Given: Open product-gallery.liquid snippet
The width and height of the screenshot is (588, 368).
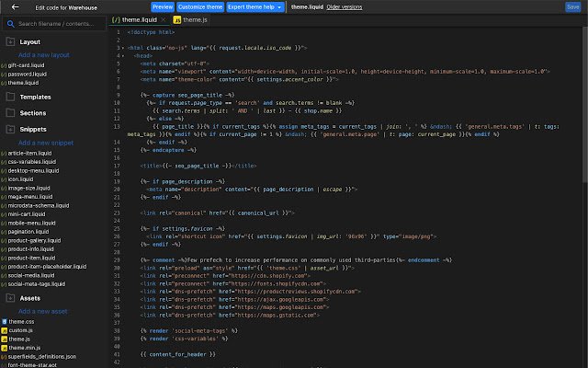Looking at the screenshot, I should [34, 240].
